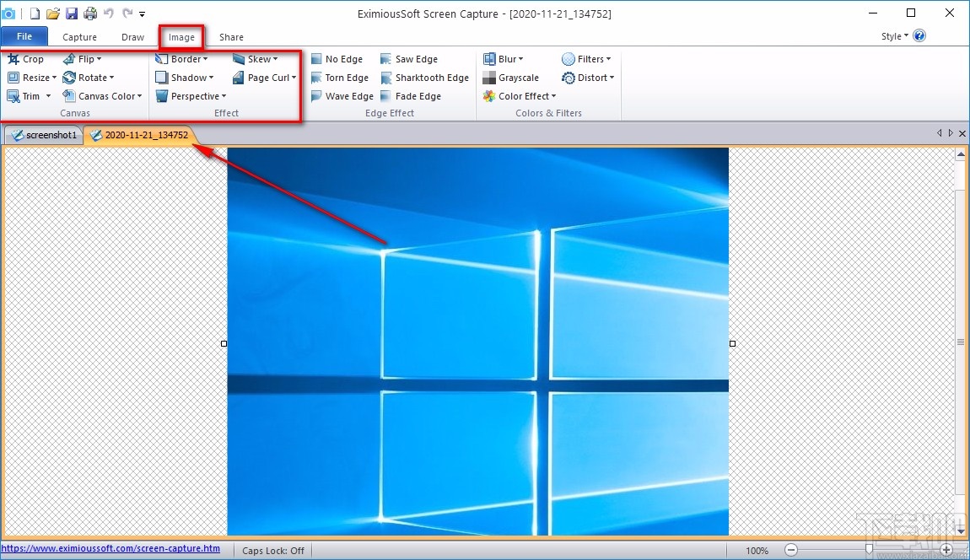
Task: Click the Border effect icon
Action: (161, 59)
